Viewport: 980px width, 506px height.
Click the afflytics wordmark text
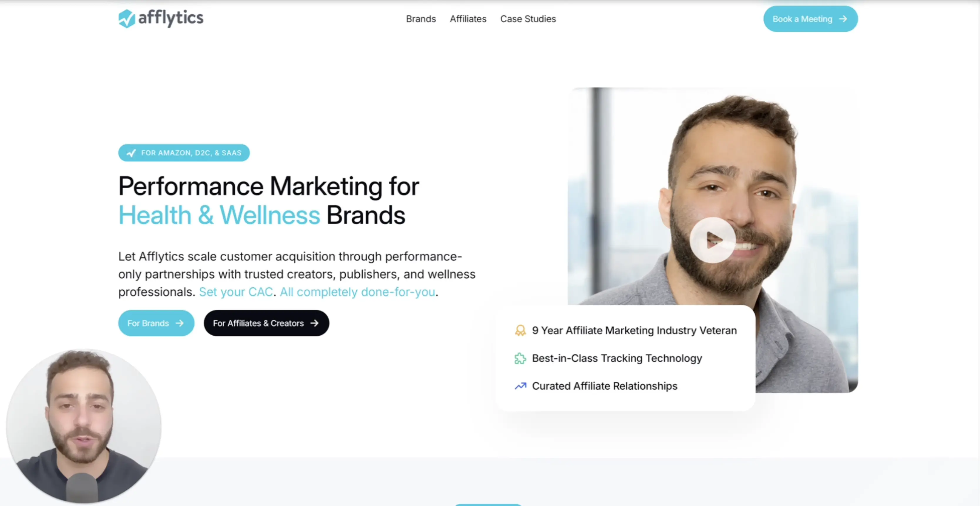point(171,18)
